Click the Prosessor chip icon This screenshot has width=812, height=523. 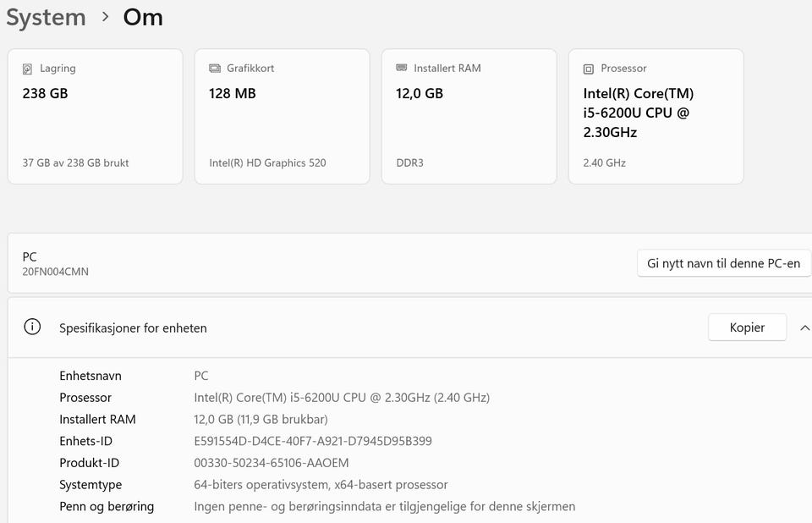[589, 69]
